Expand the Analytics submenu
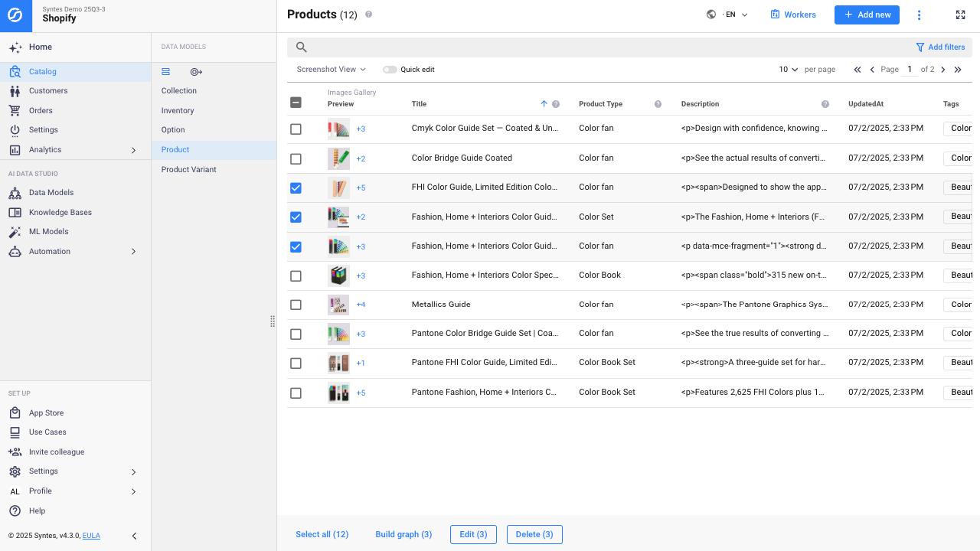This screenshot has height=551, width=980. click(134, 150)
